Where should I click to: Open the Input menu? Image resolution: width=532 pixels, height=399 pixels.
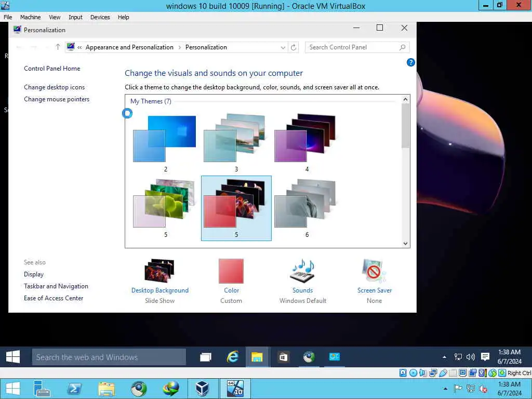point(75,17)
